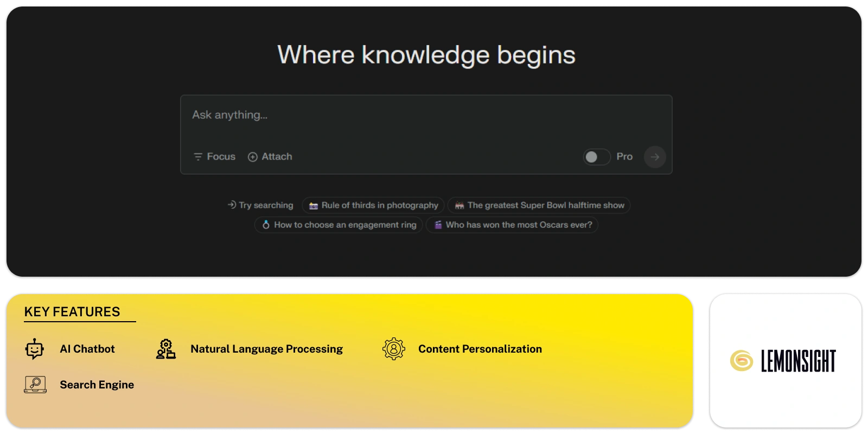The width and height of the screenshot is (868, 434).
Task: Click the AI Chatbot feature label
Action: coord(87,349)
